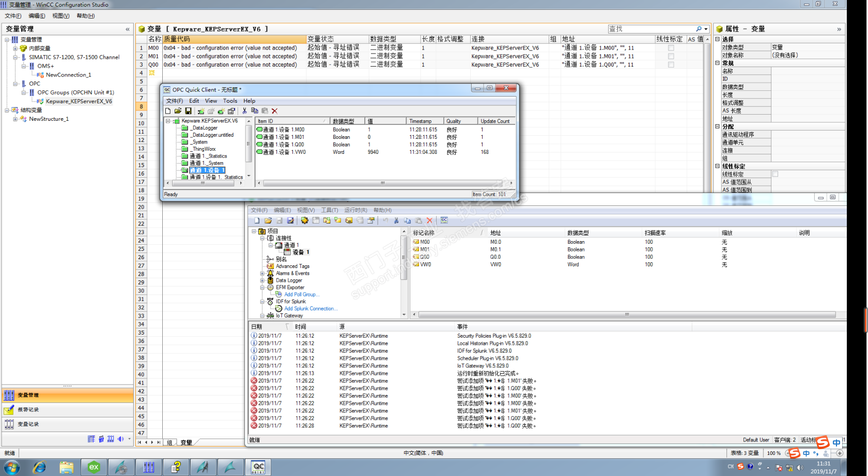Open the Tools menu in OPC Quick Client
This screenshot has width=868, height=476.
pyautogui.click(x=230, y=101)
